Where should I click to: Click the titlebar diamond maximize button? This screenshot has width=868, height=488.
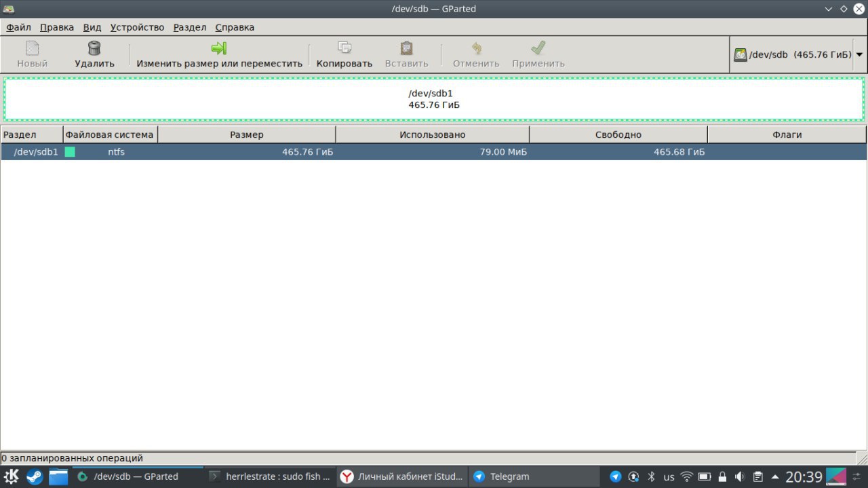coord(844,9)
